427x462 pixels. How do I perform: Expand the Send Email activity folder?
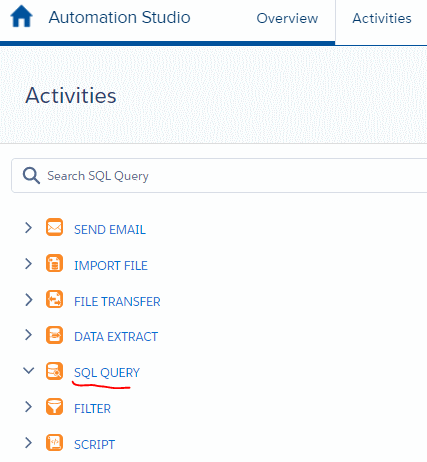click(29, 228)
